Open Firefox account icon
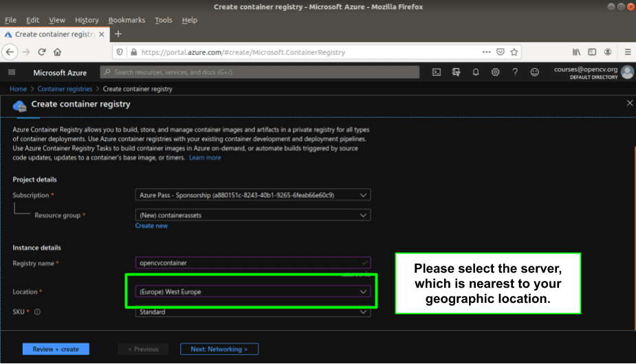Image resolution: width=636 pixels, height=364 pixels. (x=608, y=52)
